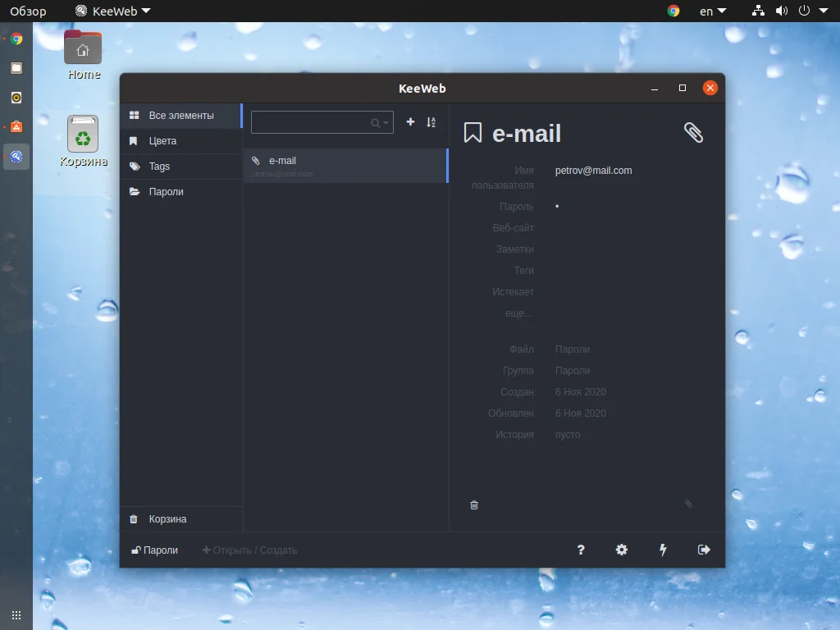Open Files app in the dock
This screenshot has height=630, width=840.
pyautogui.click(x=16, y=68)
